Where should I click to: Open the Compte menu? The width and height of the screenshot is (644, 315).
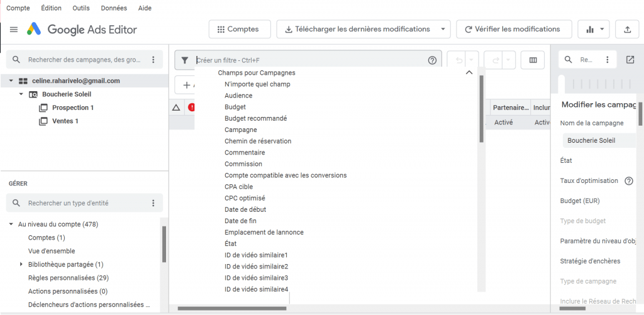[18, 8]
